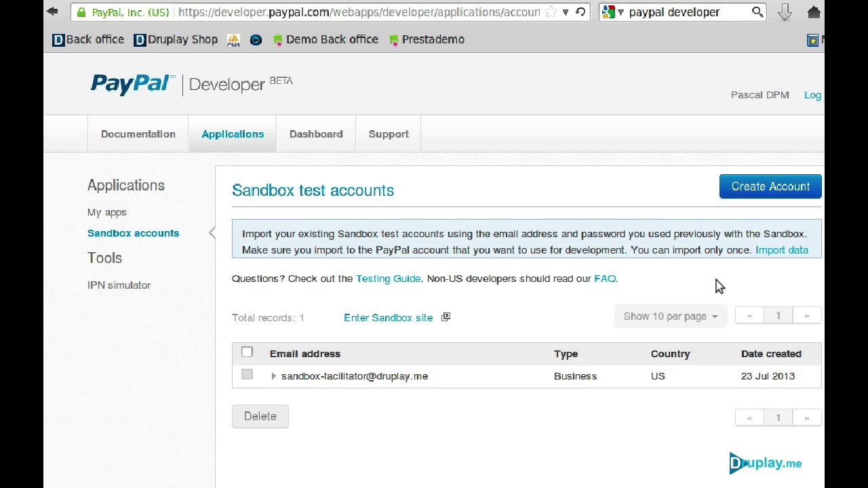Click the top pagination page 1

pyautogui.click(x=778, y=316)
